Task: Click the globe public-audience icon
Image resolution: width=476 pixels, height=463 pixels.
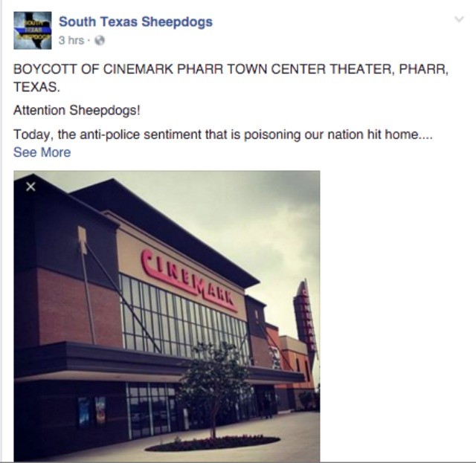Action: pyautogui.click(x=100, y=40)
